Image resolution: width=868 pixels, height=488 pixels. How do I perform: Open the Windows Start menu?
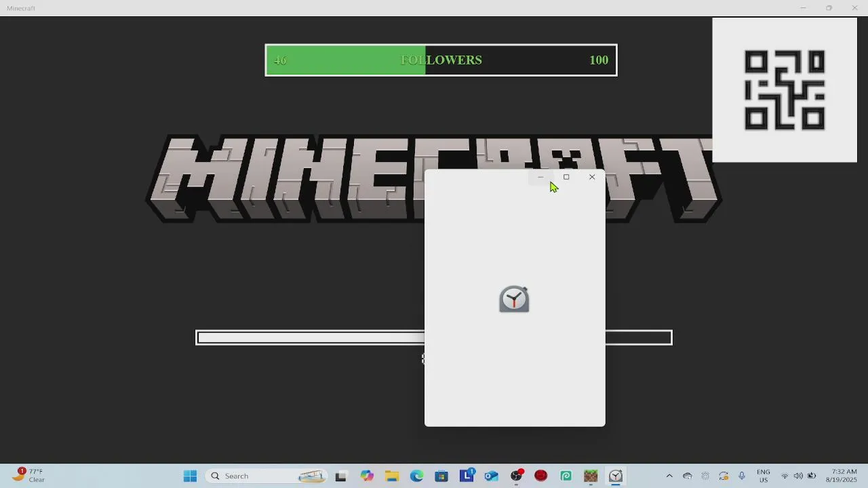190,476
